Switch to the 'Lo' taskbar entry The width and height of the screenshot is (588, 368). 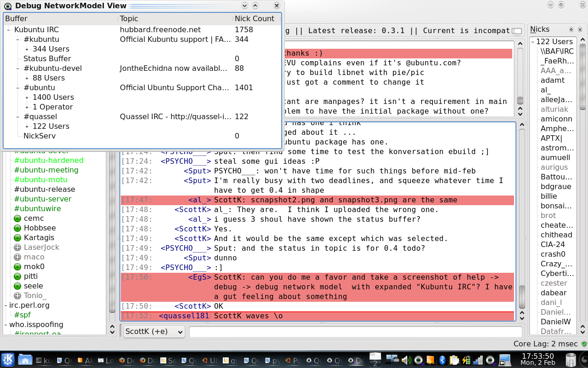(x=106, y=361)
